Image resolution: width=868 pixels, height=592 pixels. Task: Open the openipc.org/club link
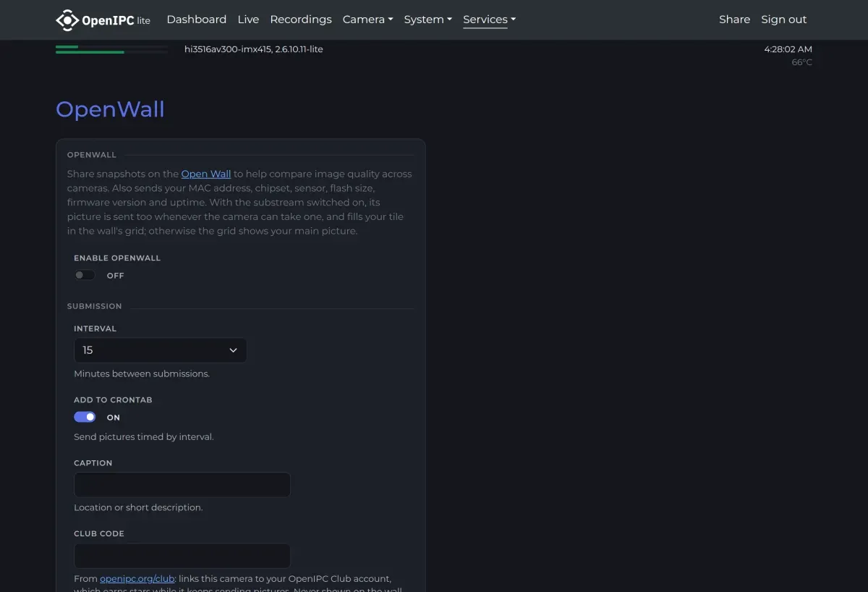click(137, 578)
